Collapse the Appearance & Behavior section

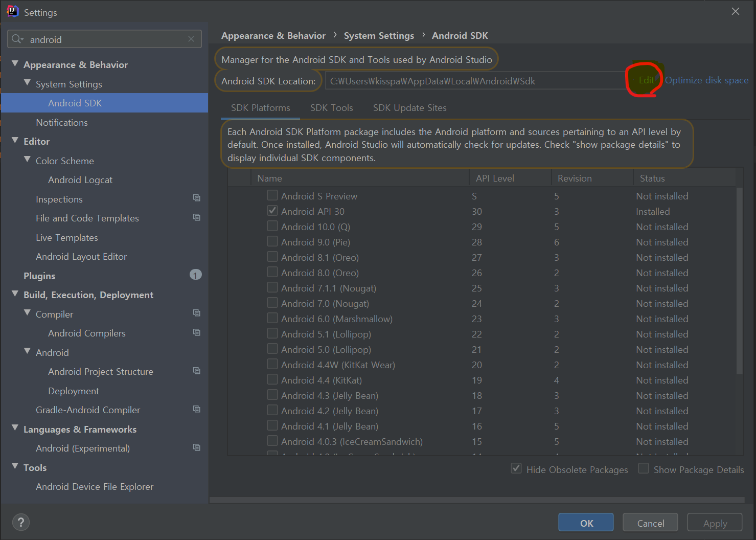click(x=15, y=64)
